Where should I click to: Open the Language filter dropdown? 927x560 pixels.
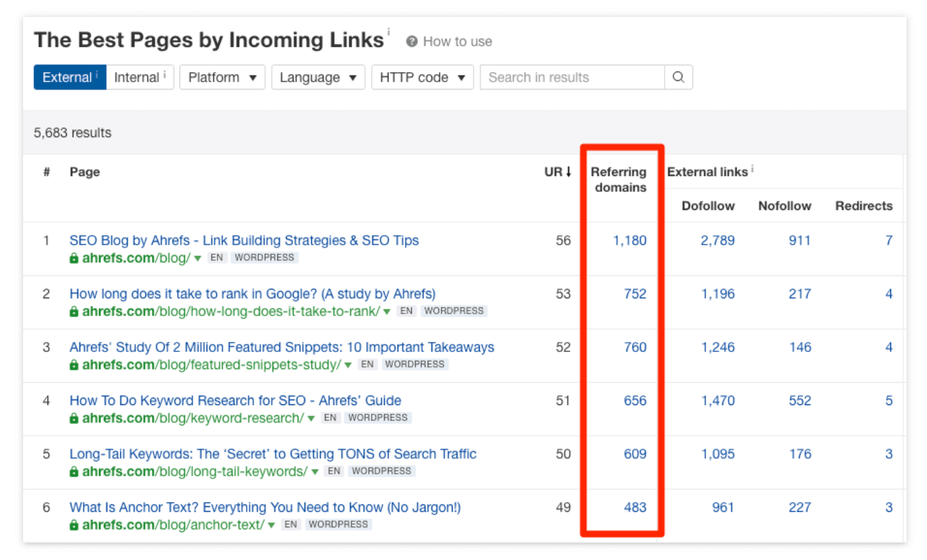(318, 77)
